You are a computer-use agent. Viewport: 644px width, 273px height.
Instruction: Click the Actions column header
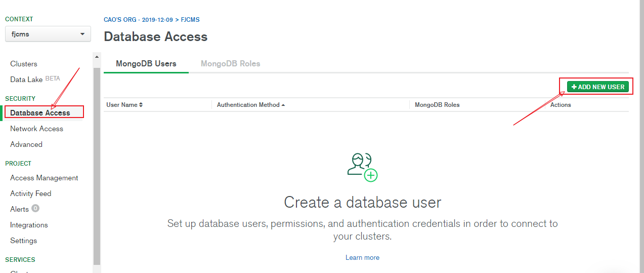(x=561, y=105)
